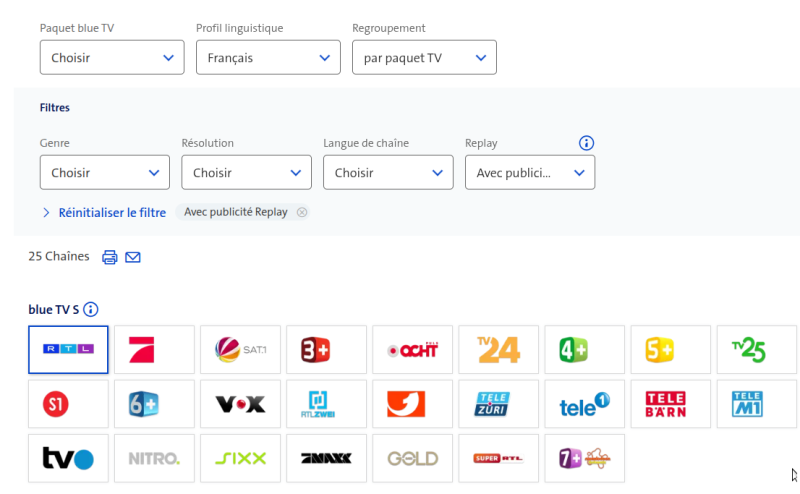Screen dimensions: 800x494
Task: Open the Paquet blue TV dropdown
Action: coord(112,58)
